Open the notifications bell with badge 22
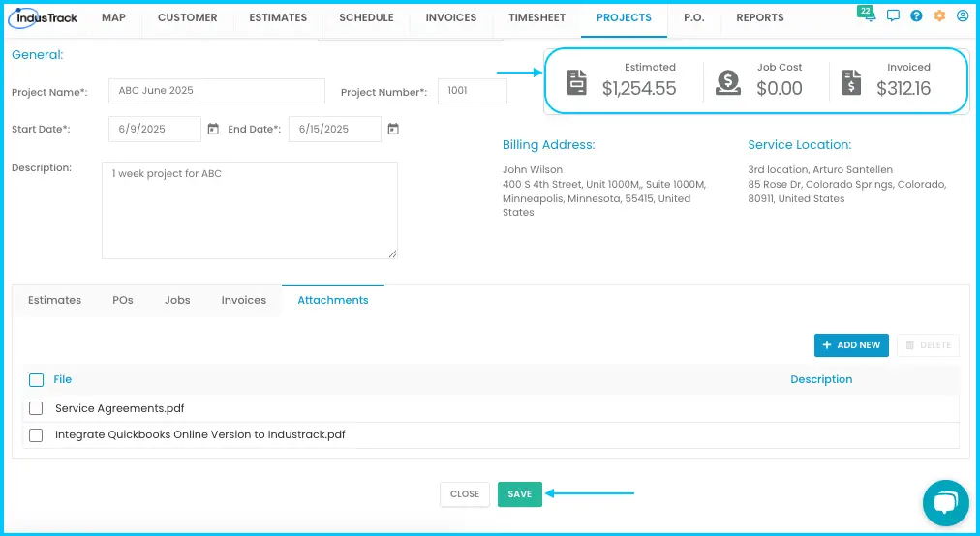Screen dimensions: 980x536 [x=868, y=15]
